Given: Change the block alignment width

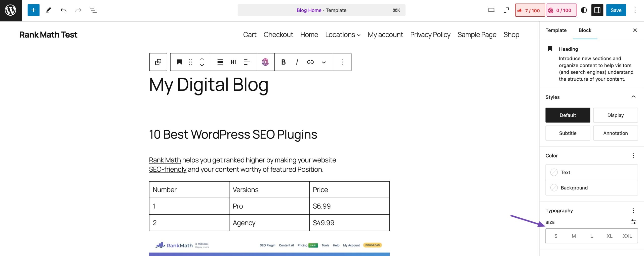Looking at the screenshot, I should click(x=220, y=62).
